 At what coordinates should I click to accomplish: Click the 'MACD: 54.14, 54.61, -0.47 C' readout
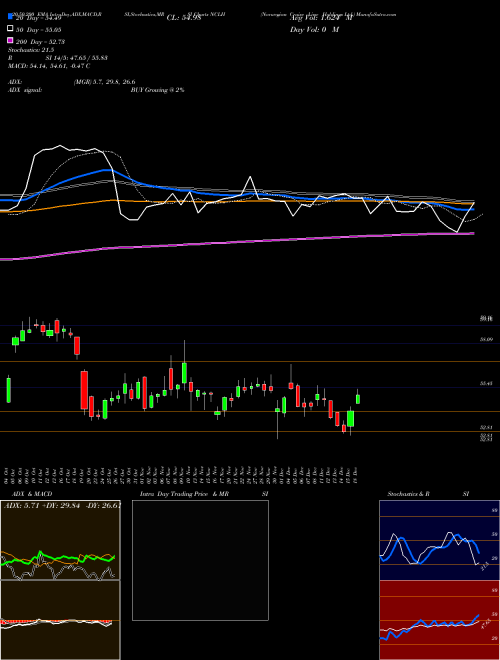(x=49, y=66)
